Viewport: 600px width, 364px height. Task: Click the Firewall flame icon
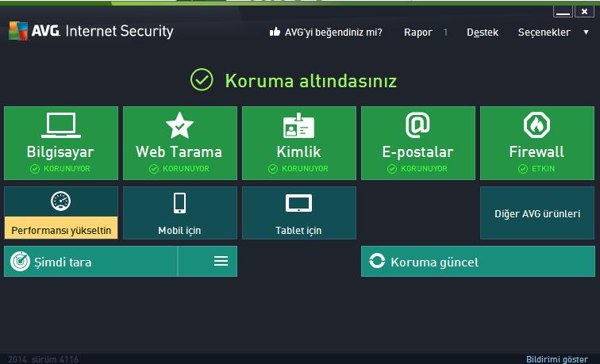537,125
